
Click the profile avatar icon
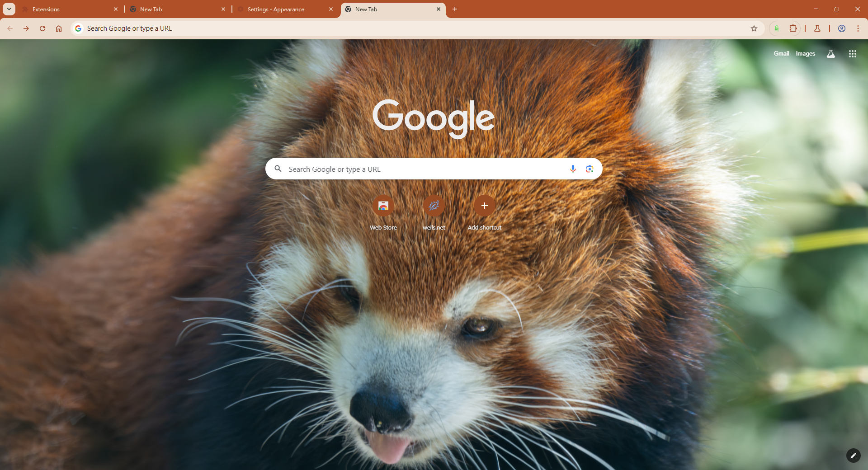pyautogui.click(x=841, y=28)
